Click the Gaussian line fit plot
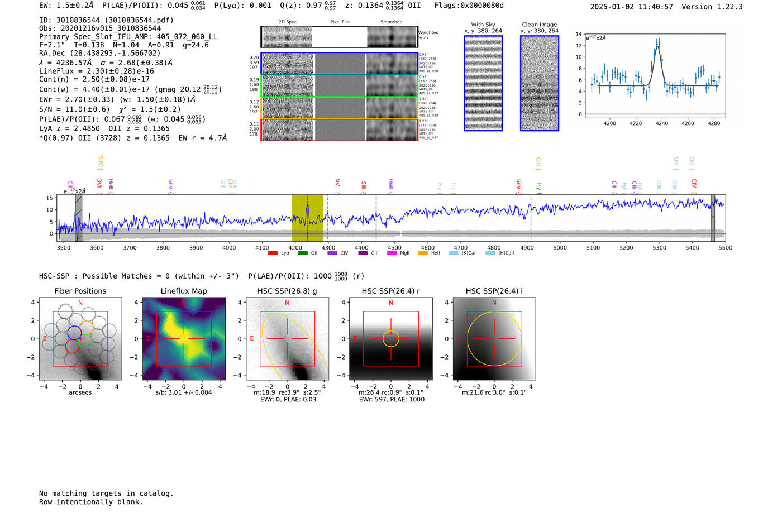782x532 pixels. click(655, 76)
